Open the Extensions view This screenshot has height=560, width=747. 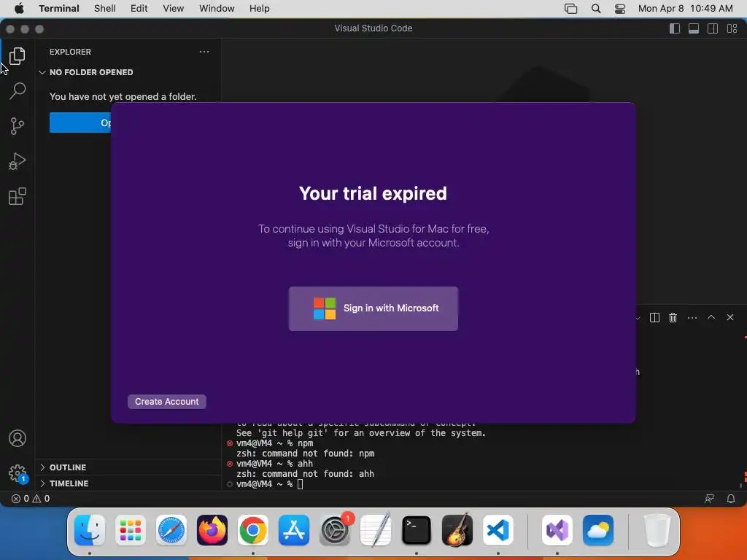point(18,196)
